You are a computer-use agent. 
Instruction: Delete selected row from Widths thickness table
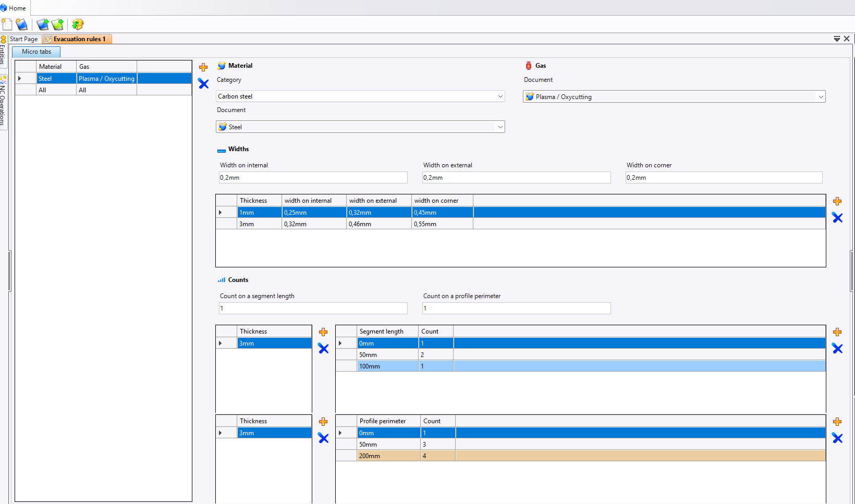837,218
